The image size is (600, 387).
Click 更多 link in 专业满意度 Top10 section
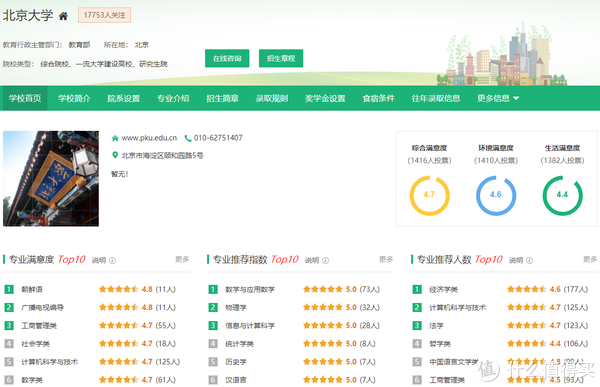(x=182, y=260)
